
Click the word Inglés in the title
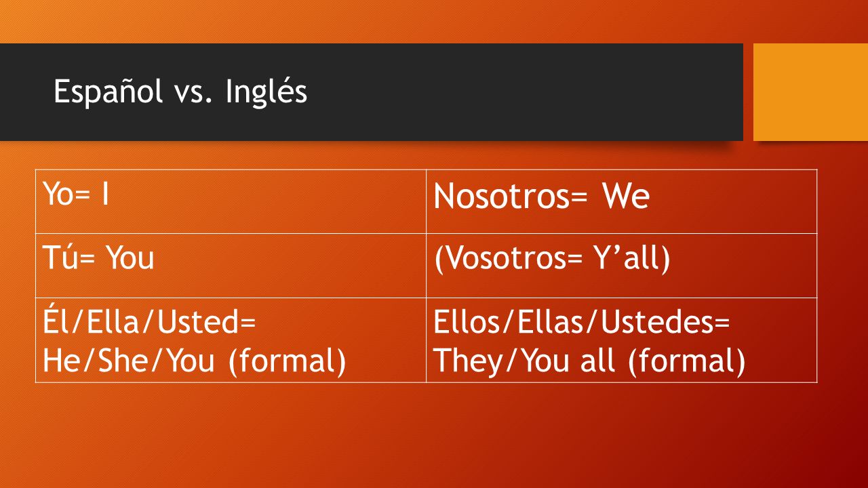(267, 92)
